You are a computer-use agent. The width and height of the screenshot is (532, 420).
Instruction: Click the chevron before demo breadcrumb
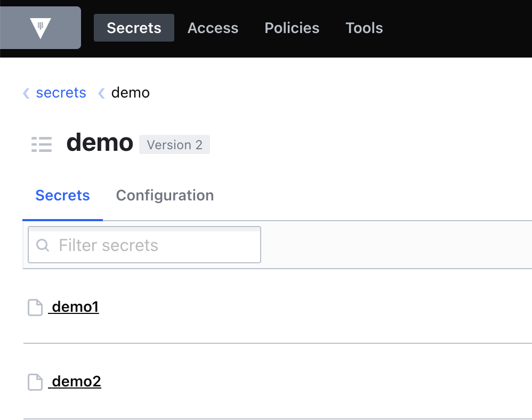coord(101,93)
